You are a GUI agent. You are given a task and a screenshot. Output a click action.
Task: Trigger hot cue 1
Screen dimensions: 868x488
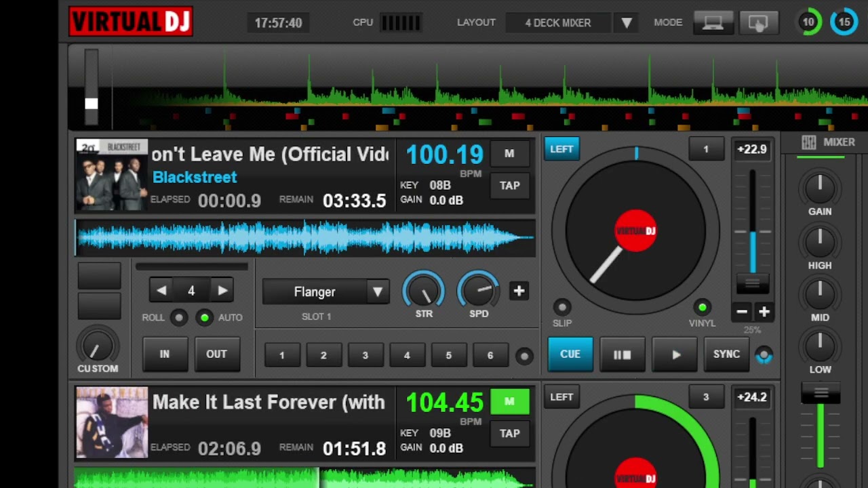click(x=282, y=355)
